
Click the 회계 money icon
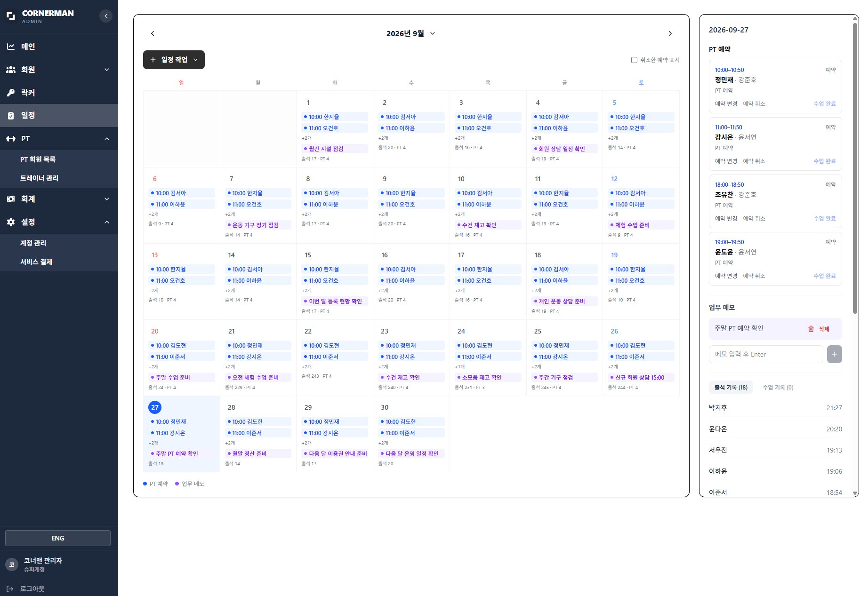click(x=11, y=199)
